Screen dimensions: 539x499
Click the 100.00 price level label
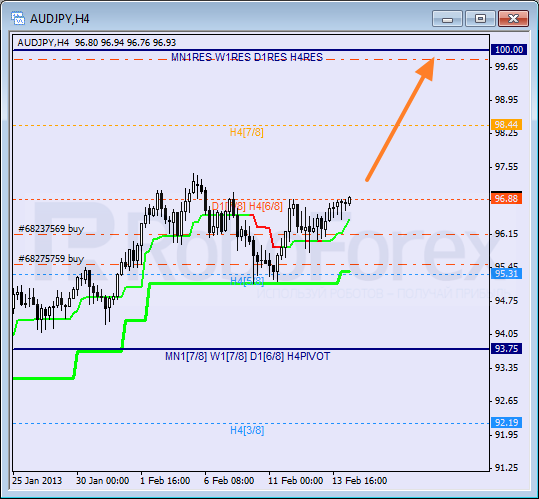click(x=506, y=49)
